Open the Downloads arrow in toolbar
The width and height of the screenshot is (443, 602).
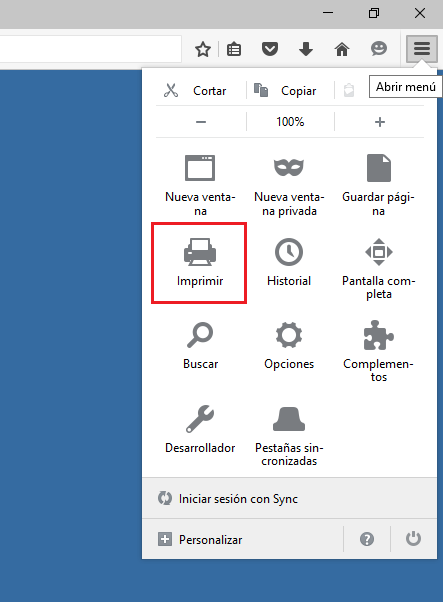306,49
